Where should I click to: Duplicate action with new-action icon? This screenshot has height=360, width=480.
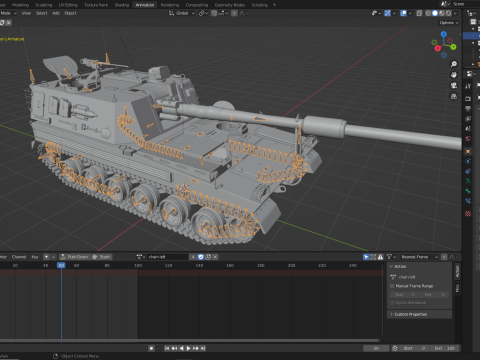tap(208, 257)
